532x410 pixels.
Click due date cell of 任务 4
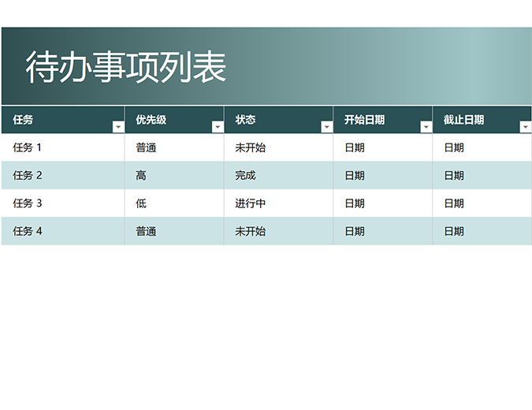click(x=482, y=231)
